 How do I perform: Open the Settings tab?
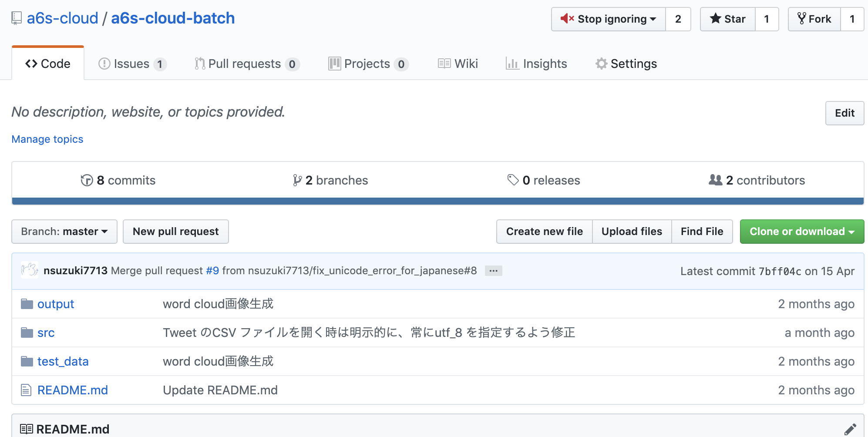[626, 64]
